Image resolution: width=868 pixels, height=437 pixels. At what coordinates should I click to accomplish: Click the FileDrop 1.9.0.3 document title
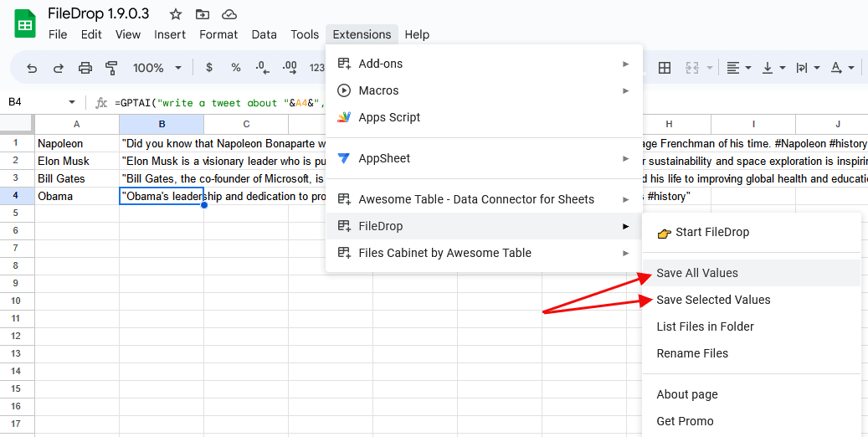99,14
